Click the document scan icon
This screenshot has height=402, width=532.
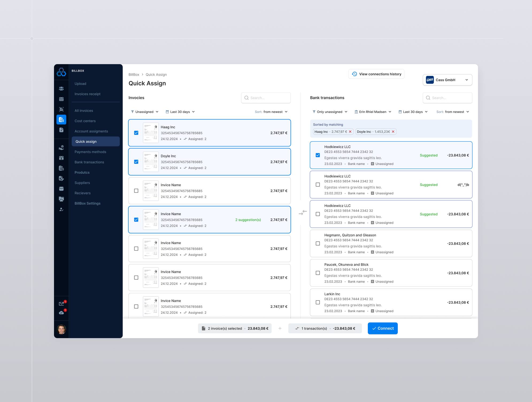click(61, 109)
